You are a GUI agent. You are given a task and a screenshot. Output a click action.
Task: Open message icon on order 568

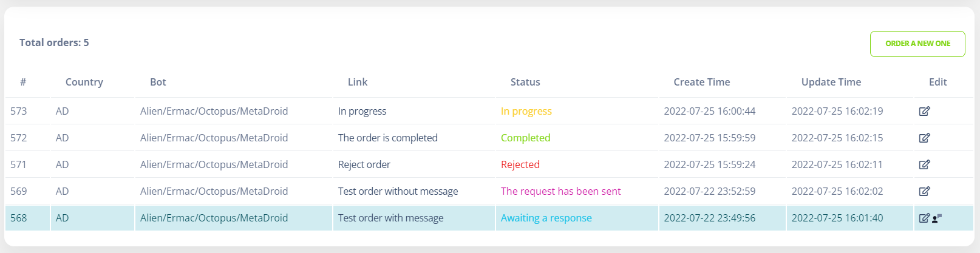[937, 218]
